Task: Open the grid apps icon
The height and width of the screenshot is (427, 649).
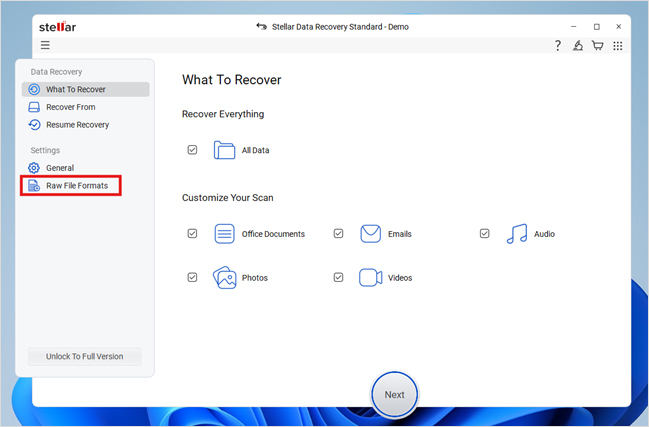Action: pyautogui.click(x=618, y=46)
